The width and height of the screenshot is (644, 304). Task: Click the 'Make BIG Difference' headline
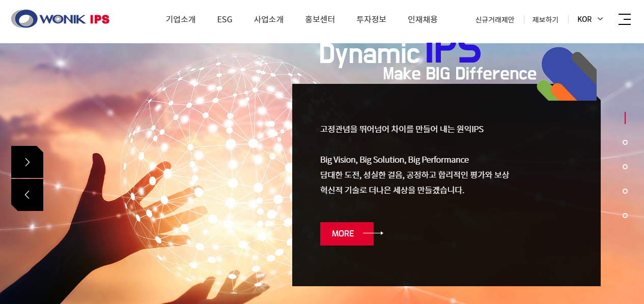click(460, 74)
